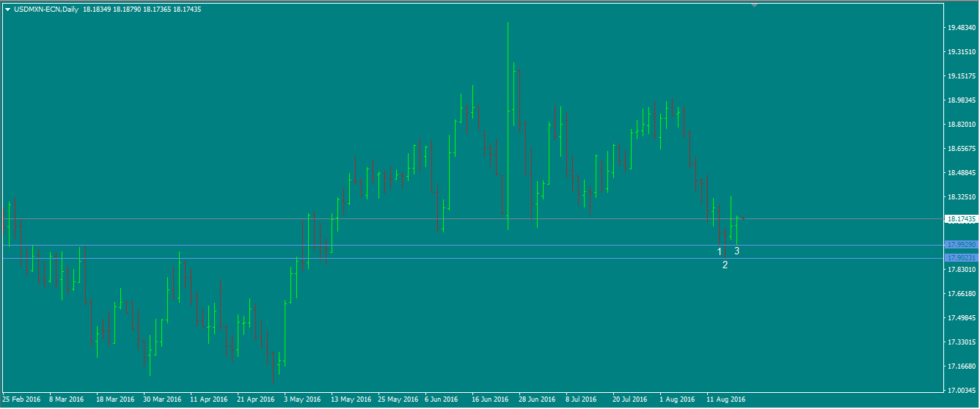Select the blue price tag 17.90231
The image size is (980, 409).
[961, 258]
